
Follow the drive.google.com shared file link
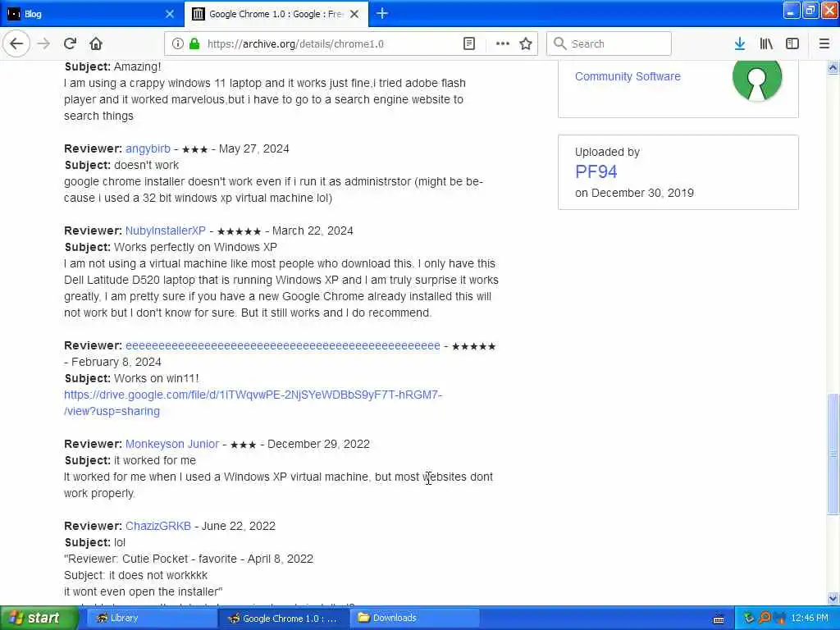point(253,403)
